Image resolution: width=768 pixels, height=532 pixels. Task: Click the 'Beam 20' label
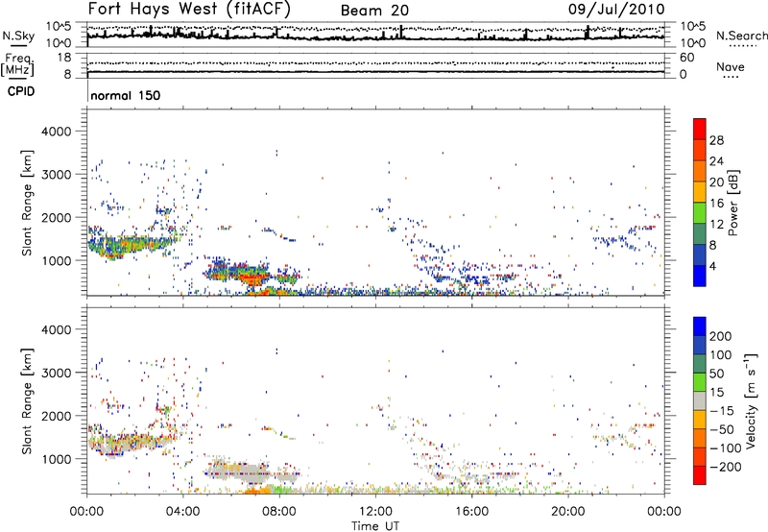point(374,11)
